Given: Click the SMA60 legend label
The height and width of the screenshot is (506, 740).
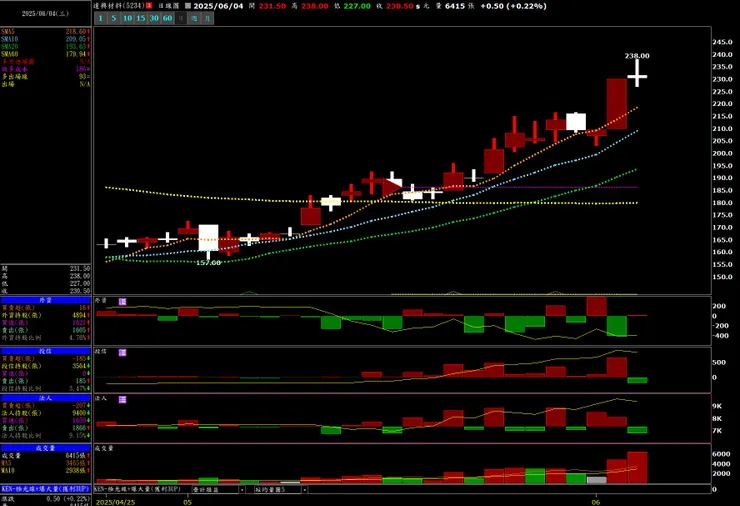Looking at the screenshot, I should 9,54.
